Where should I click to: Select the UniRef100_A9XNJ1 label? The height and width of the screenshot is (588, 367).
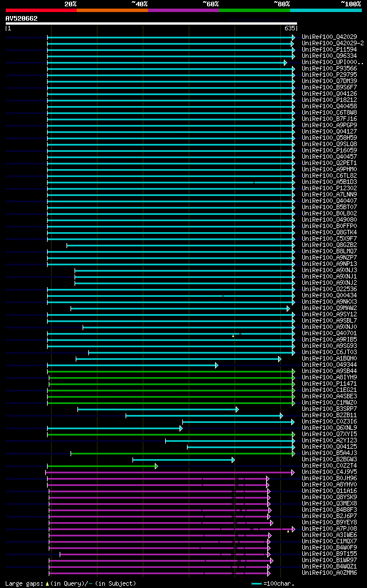[330, 276]
